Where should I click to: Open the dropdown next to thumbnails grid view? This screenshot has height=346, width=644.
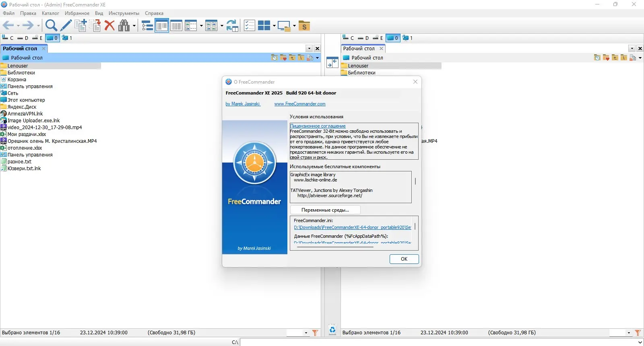222,26
